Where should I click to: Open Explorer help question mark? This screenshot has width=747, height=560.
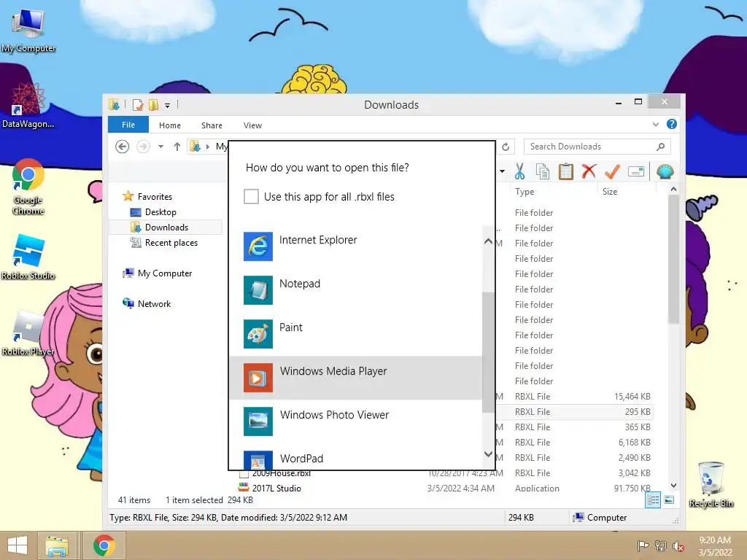point(672,124)
